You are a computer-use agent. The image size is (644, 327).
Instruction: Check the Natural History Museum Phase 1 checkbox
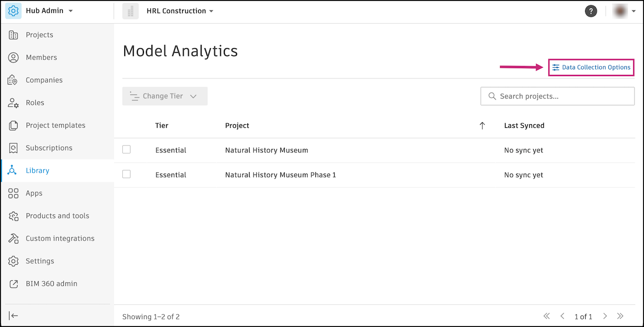(x=126, y=174)
